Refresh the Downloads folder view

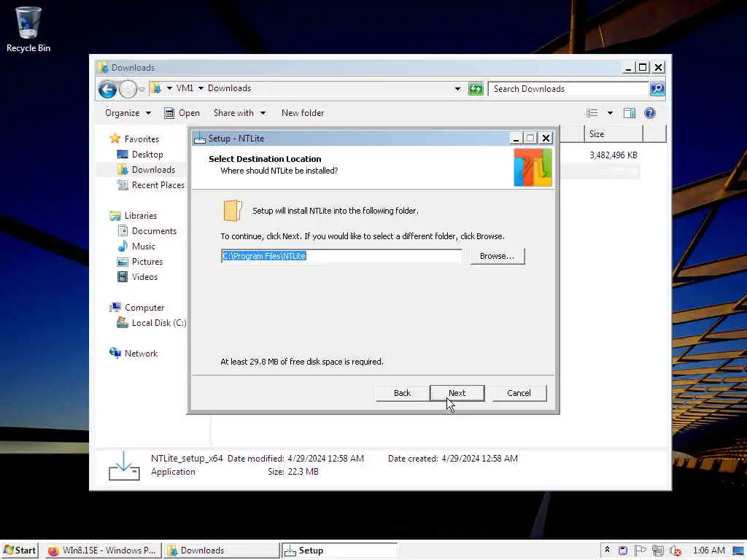476,88
